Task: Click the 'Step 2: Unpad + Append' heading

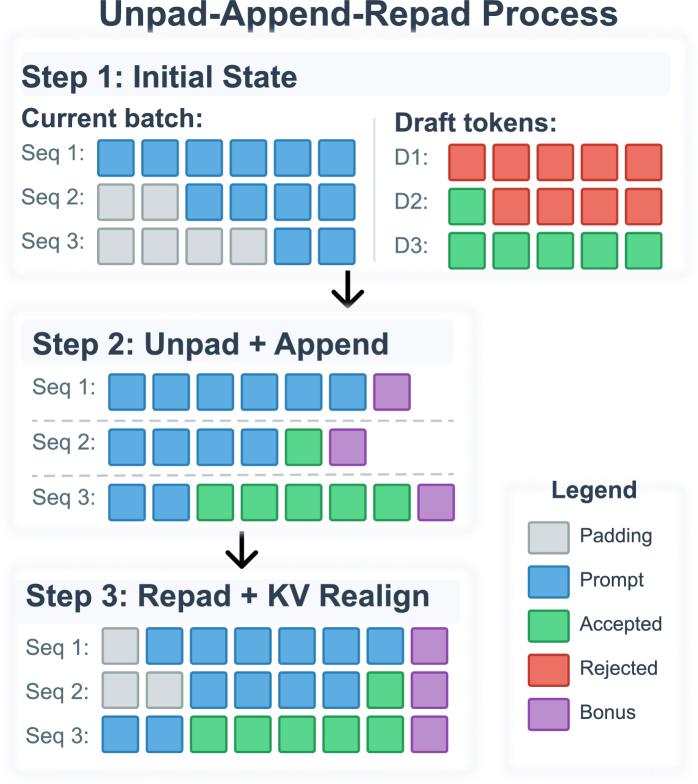Action: pos(210,343)
